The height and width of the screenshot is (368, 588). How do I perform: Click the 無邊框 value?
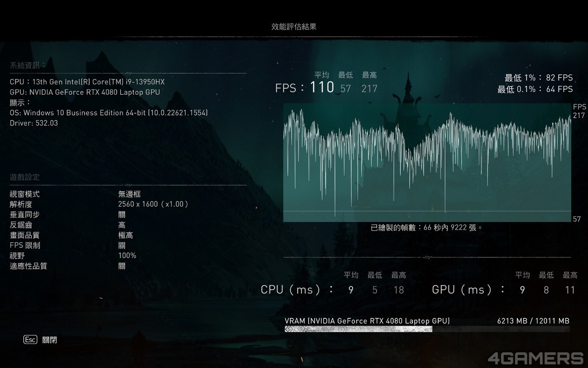(x=130, y=194)
